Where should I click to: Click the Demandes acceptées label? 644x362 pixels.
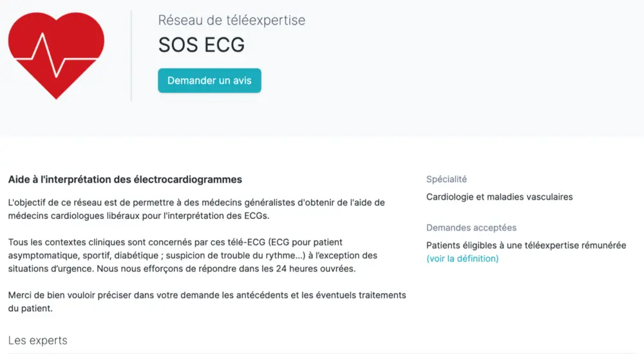point(471,227)
